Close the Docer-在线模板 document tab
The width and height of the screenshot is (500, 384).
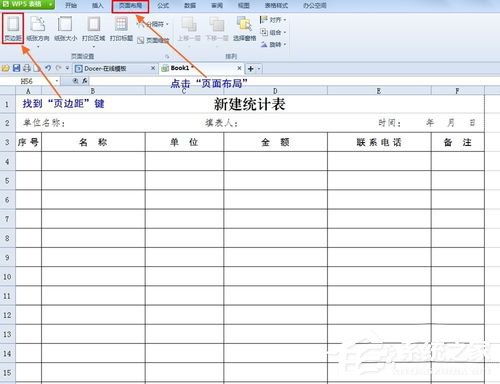153,68
